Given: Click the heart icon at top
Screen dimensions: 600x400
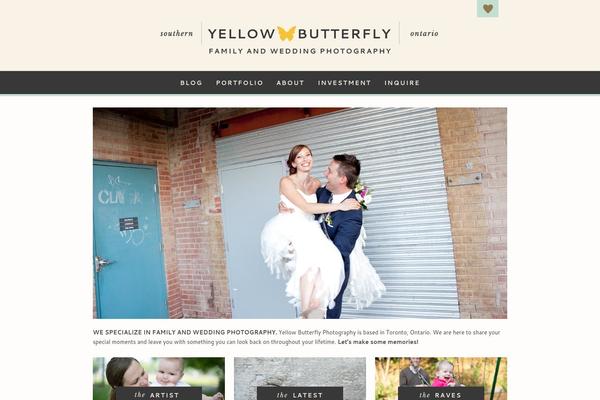Looking at the screenshot, I should click(488, 8).
